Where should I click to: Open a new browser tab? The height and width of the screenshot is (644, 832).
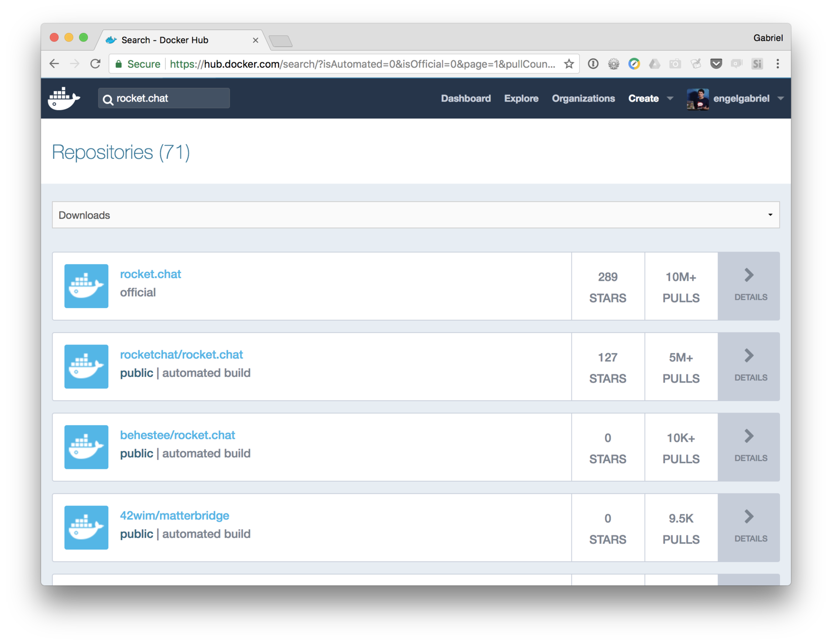(x=281, y=42)
